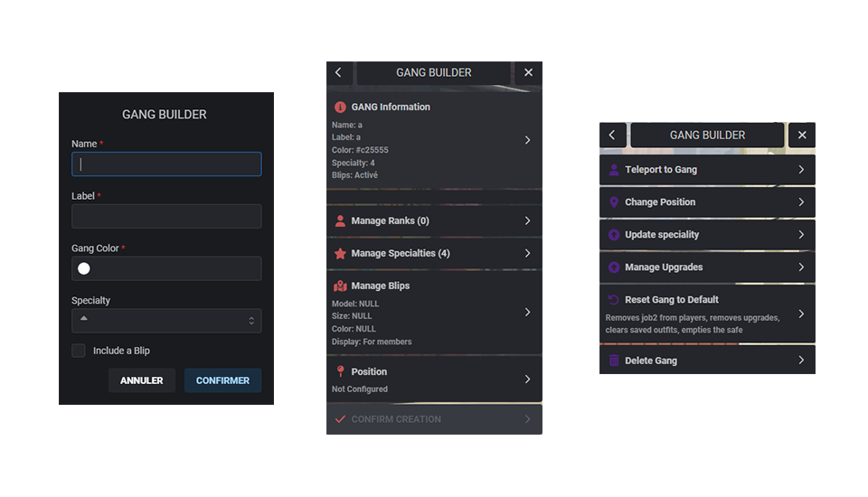Expand GANG Information with its chevron
This screenshot has height=497, width=868.
pyautogui.click(x=527, y=140)
